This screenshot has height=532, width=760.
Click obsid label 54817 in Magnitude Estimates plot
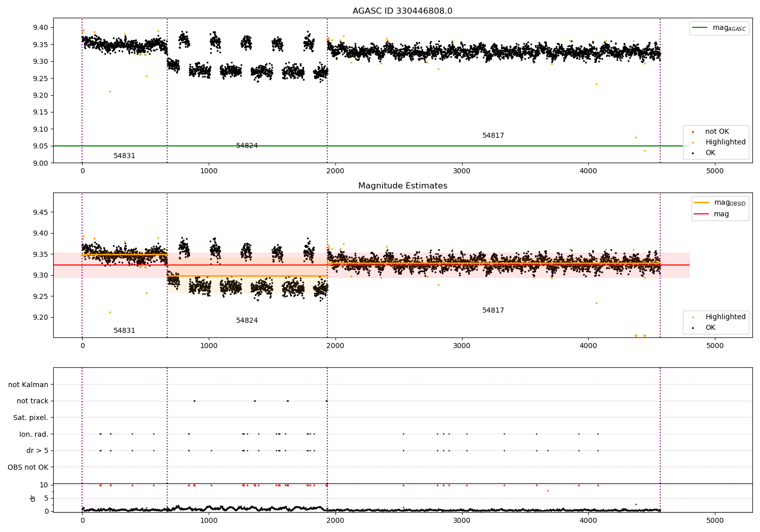click(493, 311)
